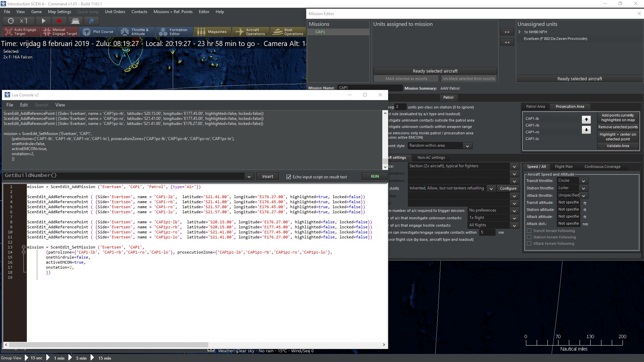Assign unit to mission with >> button
Viewport: 644px width, 362px height.
click(x=507, y=32)
